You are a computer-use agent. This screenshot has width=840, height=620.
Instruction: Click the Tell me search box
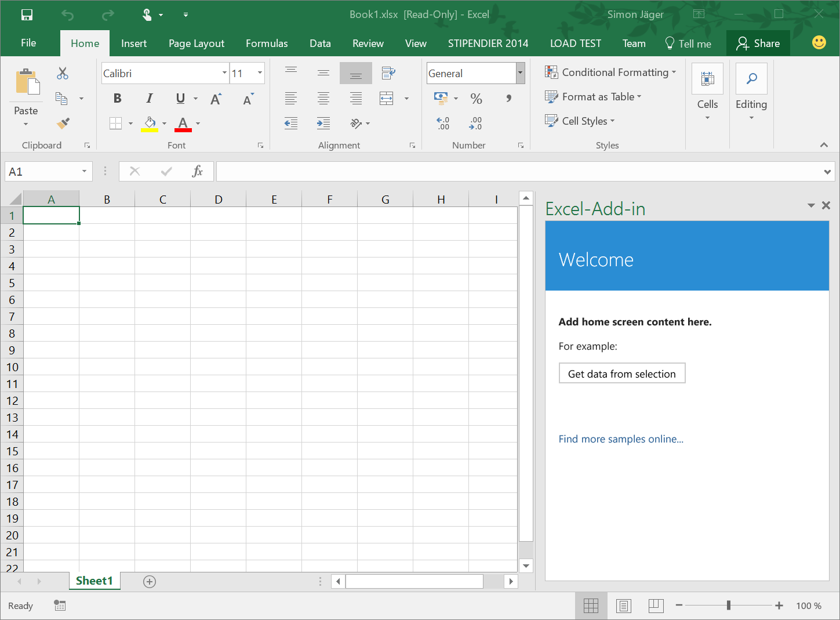tap(688, 43)
